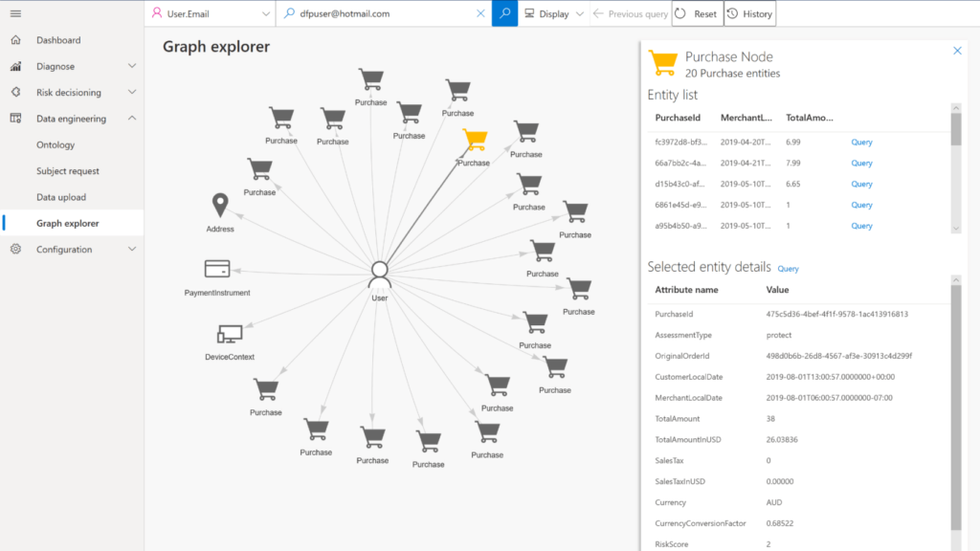This screenshot has width=980, height=551.
Task: Expand the Risk decisioning section chevron
Action: click(x=132, y=92)
